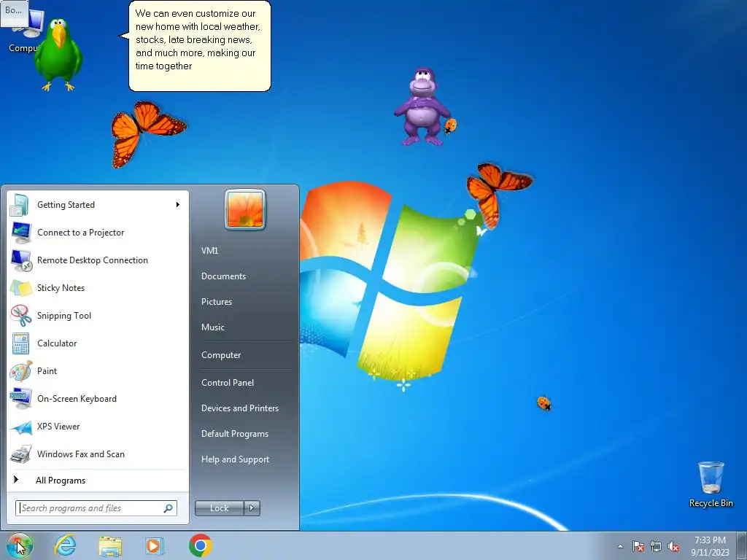Open the VM1 user folder
747x560 pixels.
click(x=210, y=251)
